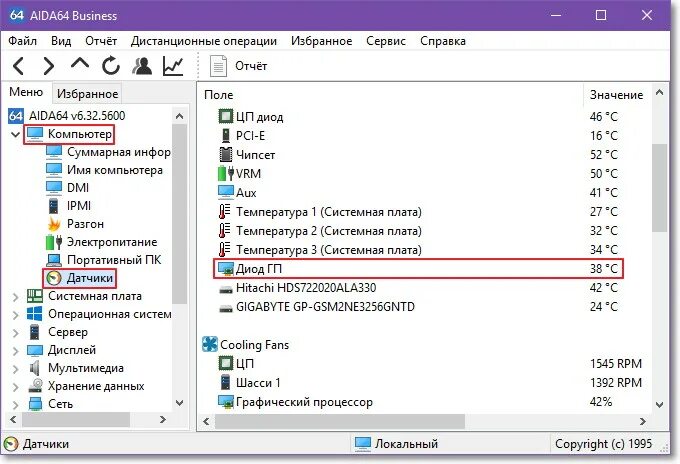Image resolution: width=680 pixels, height=464 pixels.
Task: Click the tree panel scroll right arrow
Action: [x=163, y=420]
